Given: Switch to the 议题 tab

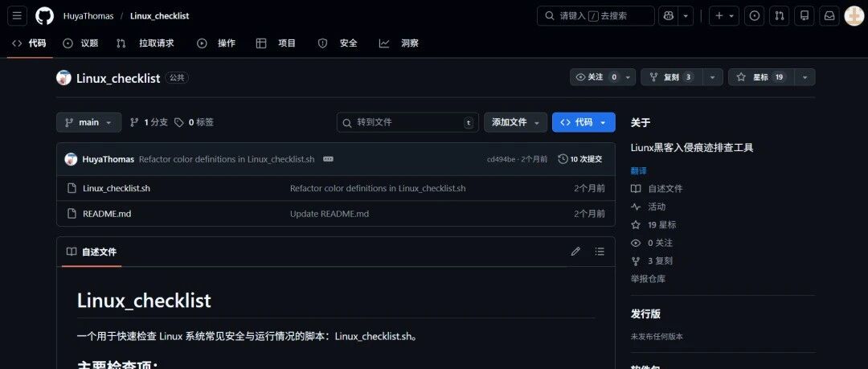Looking at the screenshot, I should click(81, 43).
